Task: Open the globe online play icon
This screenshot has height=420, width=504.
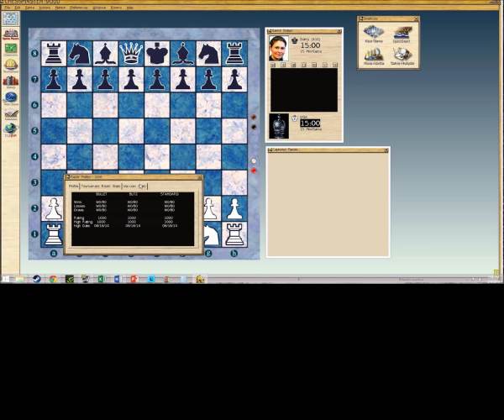Action: tap(11, 129)
